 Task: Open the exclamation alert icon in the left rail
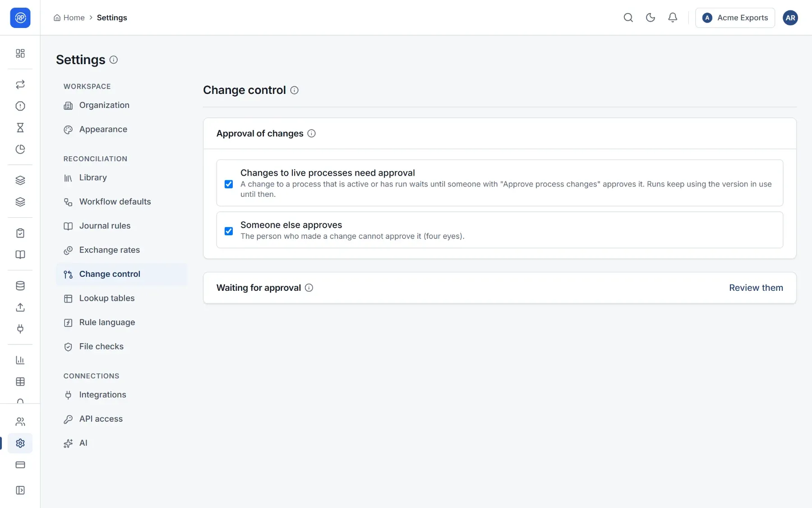pos(20,106)
